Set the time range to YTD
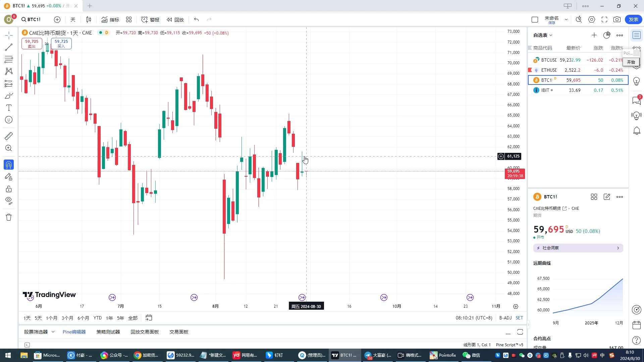This screenshot has height=362, width=644. pos(98,318)
